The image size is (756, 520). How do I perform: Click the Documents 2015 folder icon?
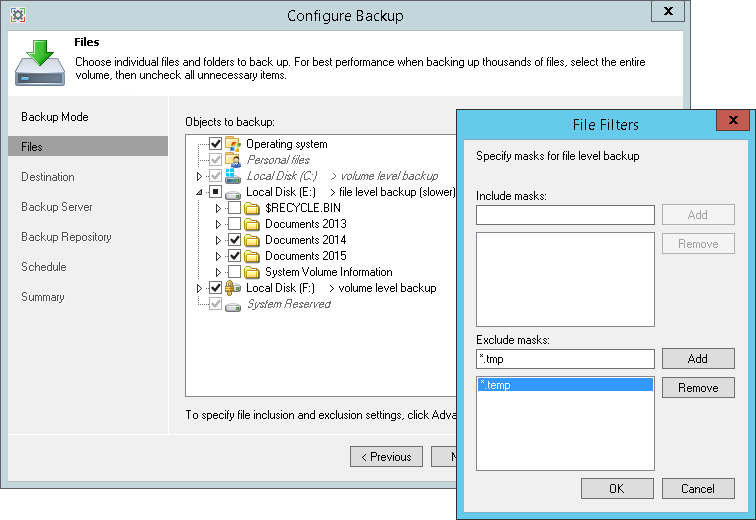pyautogui.click(x=252, y=256)
